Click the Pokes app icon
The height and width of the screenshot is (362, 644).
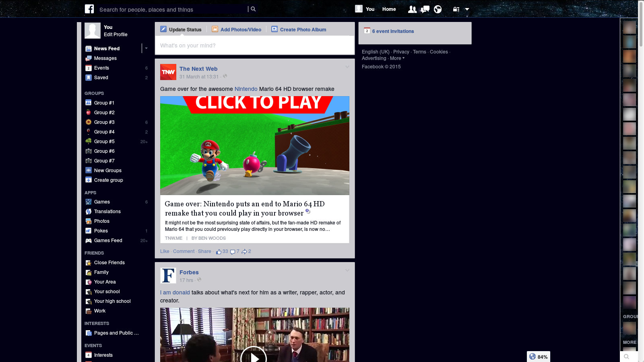pos(89,231)
